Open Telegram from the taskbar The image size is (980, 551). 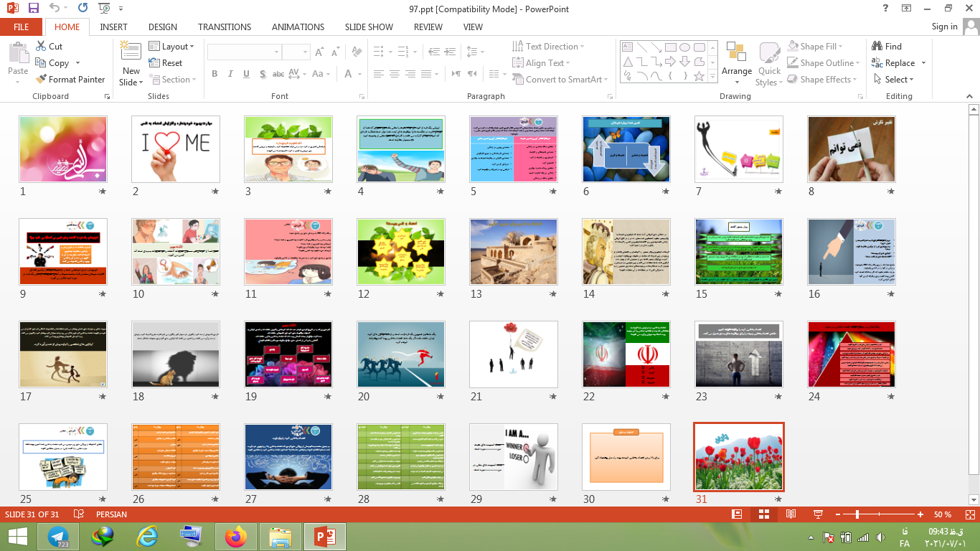[58, 537]
